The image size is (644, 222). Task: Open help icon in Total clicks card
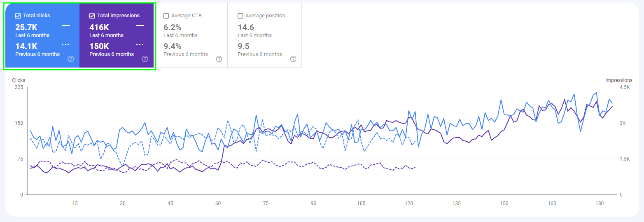71,59
